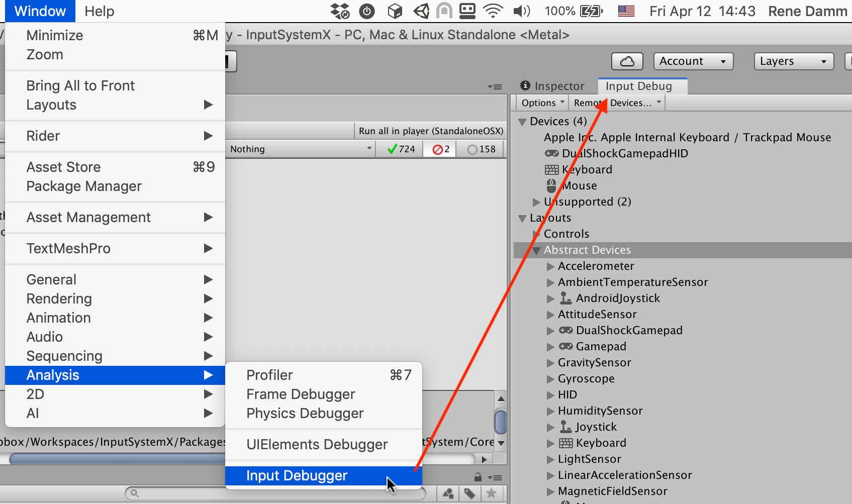Choose Asset Store from the Window menu

click(x=115, y=167)
